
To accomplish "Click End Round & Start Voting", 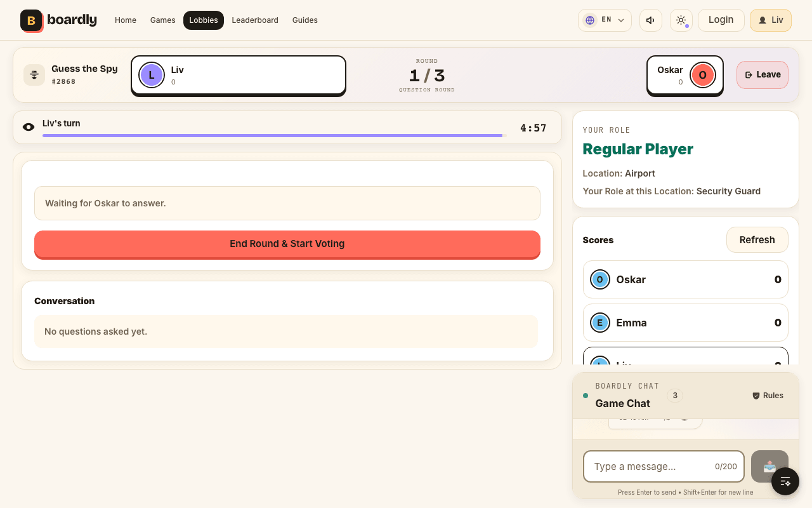I will click(287, 244).
